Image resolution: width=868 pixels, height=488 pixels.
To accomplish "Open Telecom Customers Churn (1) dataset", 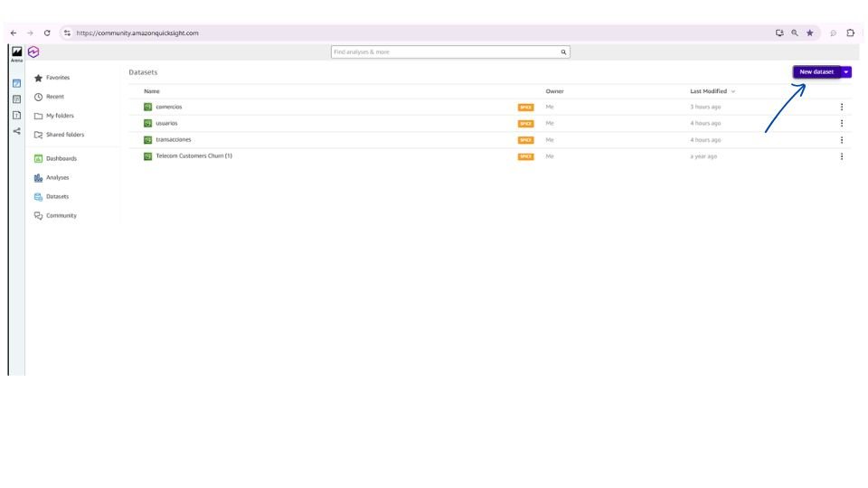I will [x=193, y=156].
